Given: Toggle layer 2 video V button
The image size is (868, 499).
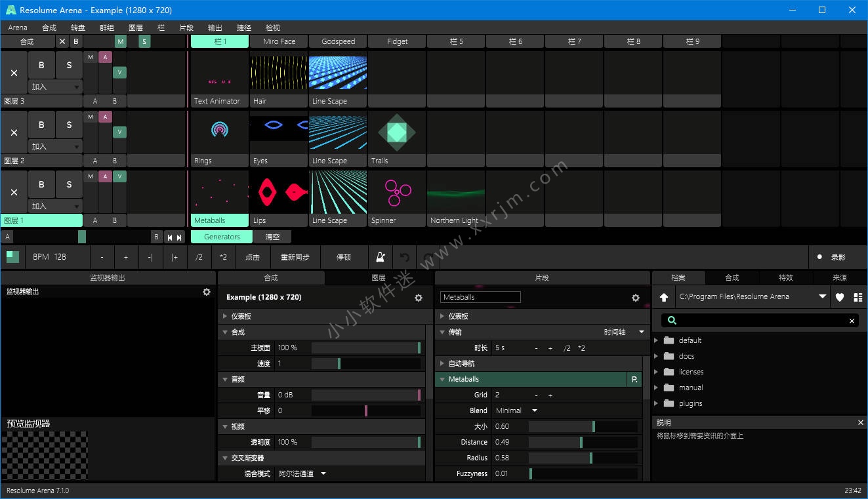Looking at the screenshot, I should click(x=119, y=132).
